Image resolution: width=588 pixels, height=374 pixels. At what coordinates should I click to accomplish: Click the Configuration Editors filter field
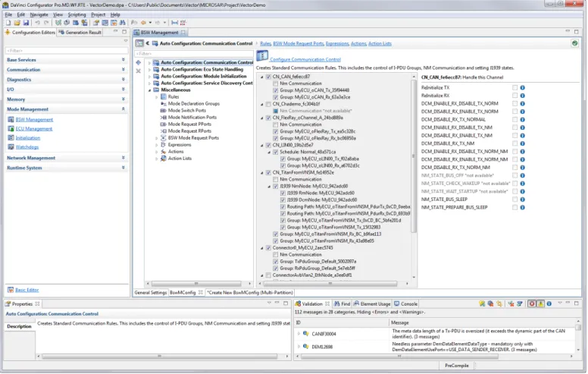coord(67,50)
